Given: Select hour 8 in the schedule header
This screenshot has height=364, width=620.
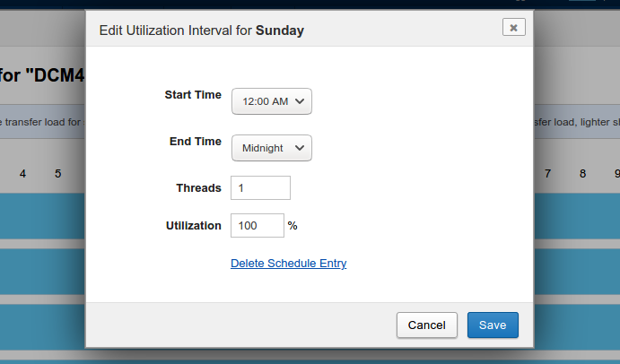Looking at the screenshot, I should click(582, 173).
